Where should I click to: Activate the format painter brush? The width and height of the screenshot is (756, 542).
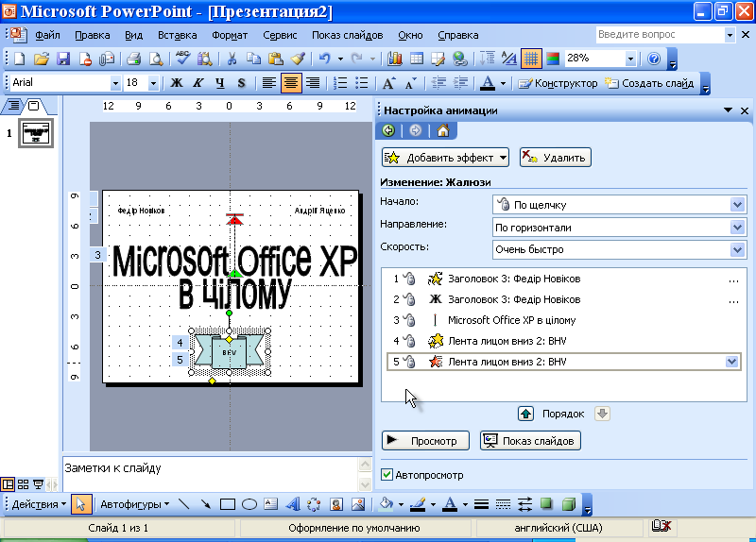tap(298, 59)
